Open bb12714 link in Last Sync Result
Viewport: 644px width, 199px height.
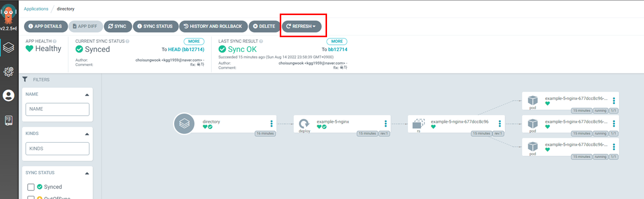click(338, 49)
